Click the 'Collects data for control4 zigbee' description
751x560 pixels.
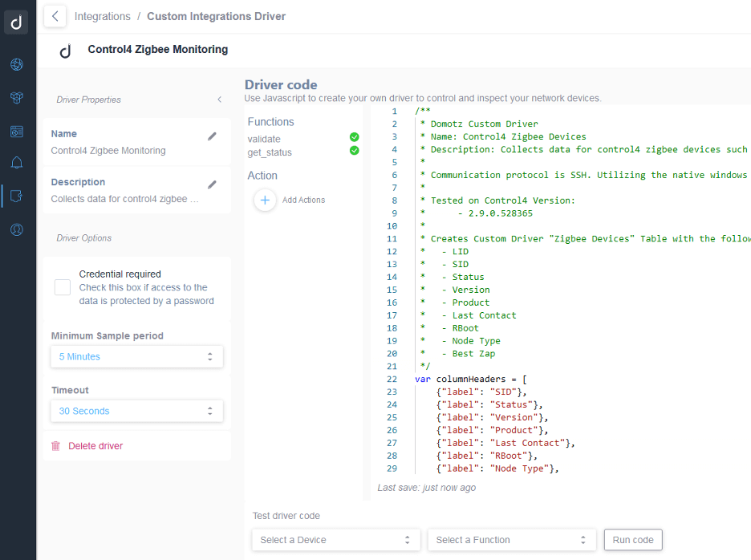point(124,199)
